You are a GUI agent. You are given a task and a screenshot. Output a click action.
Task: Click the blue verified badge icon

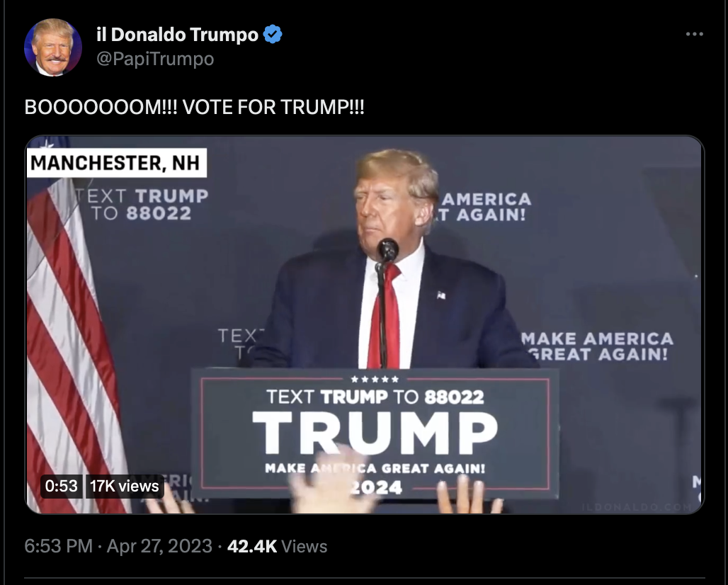pos(273,35)
